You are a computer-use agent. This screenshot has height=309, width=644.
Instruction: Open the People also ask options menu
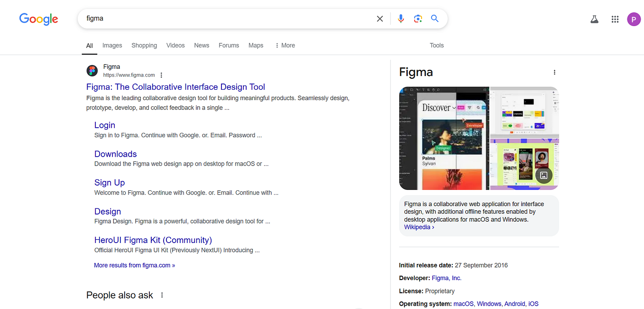point(162,295)
